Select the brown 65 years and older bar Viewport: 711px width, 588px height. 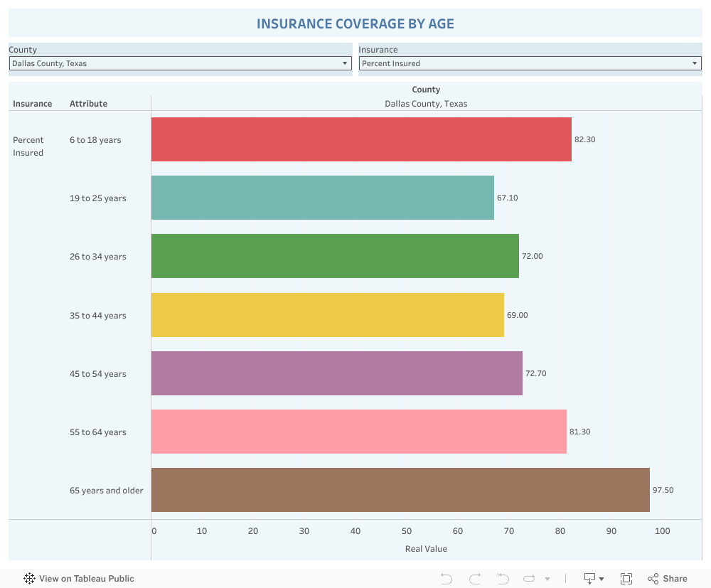pos(400,490)
